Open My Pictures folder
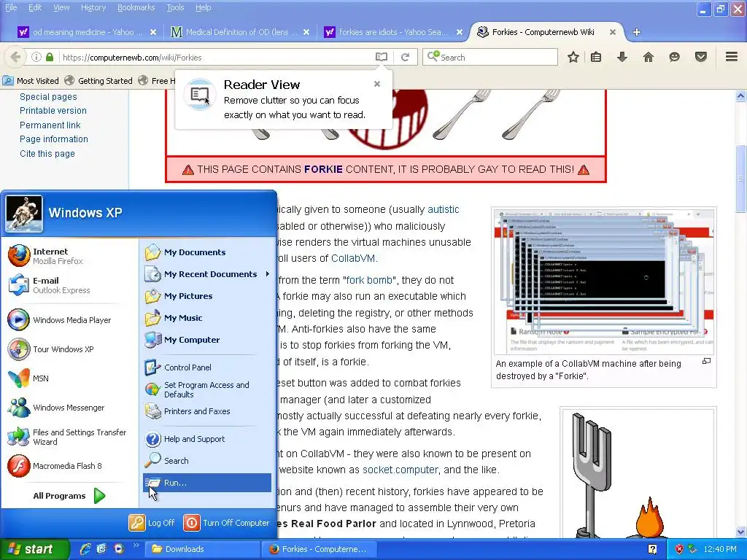The image size is (747, 560). point(206,296)
